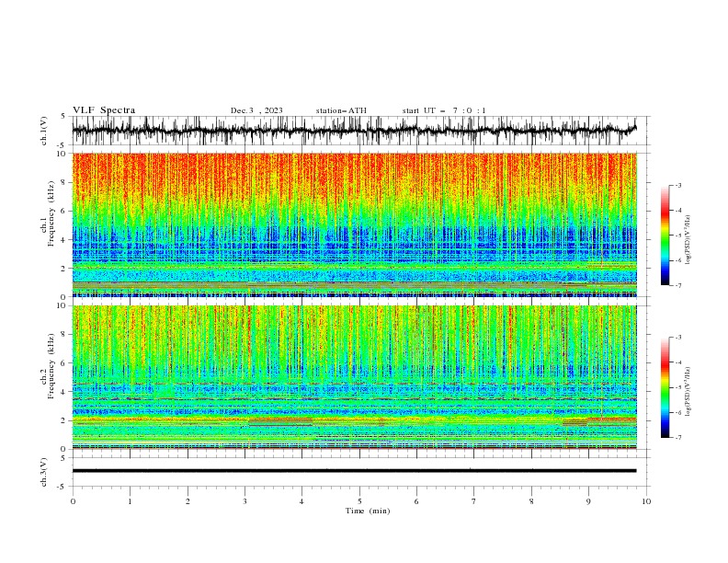
Task: Click the time axis tick label '5'
Action: coord(359,501)
